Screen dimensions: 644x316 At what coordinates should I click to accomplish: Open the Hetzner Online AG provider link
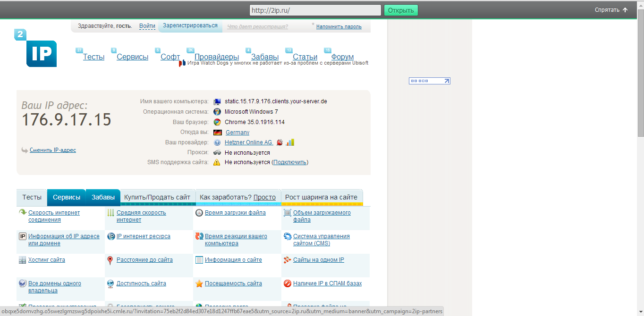click(x=248, y=142)
